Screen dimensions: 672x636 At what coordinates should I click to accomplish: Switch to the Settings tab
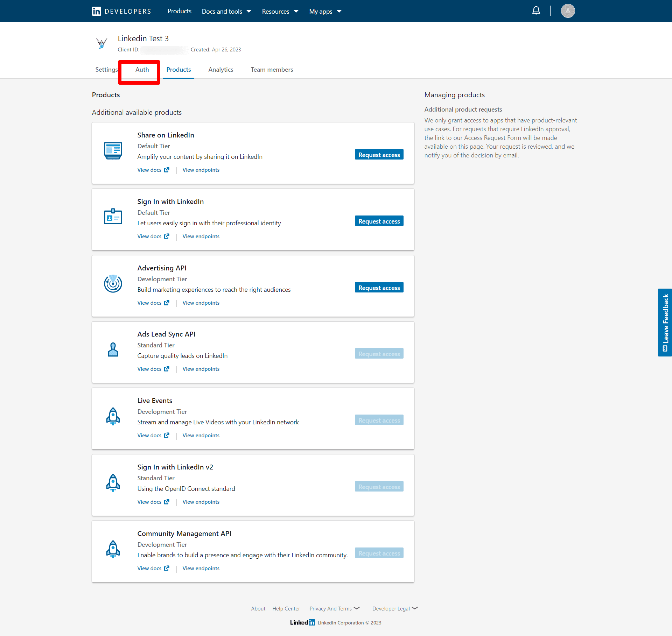(x=106, y=69)
